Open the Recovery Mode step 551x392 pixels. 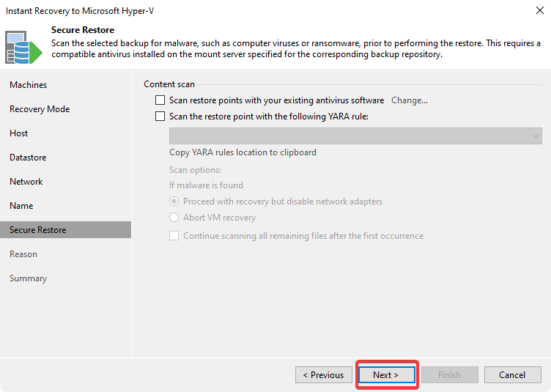click(x=40, y=109)
